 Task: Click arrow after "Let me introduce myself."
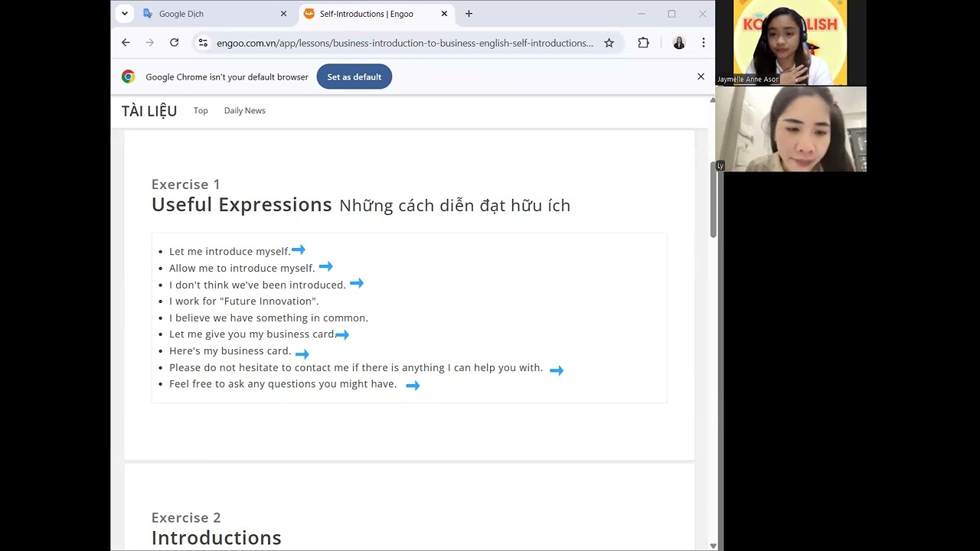pyautogui.click(x=299, y=249)
